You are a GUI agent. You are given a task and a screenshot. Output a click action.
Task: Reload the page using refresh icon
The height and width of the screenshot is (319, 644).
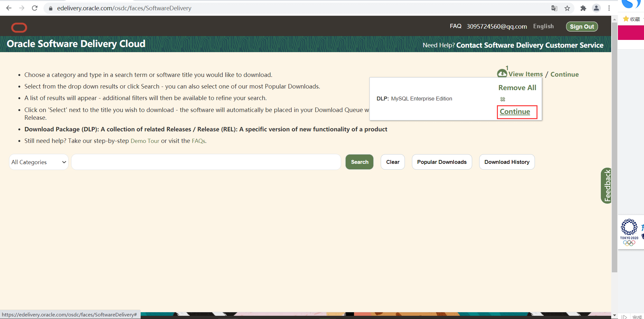point(35,8)
